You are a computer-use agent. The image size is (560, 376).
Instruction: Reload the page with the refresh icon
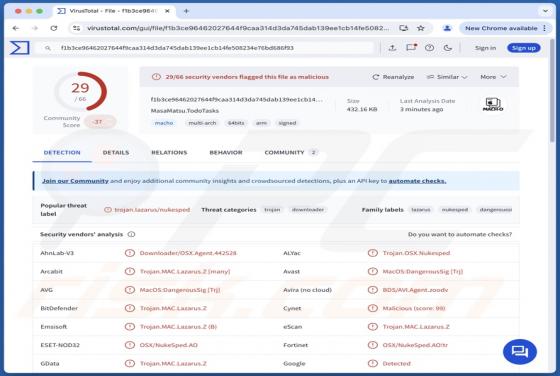pos(54,28)
